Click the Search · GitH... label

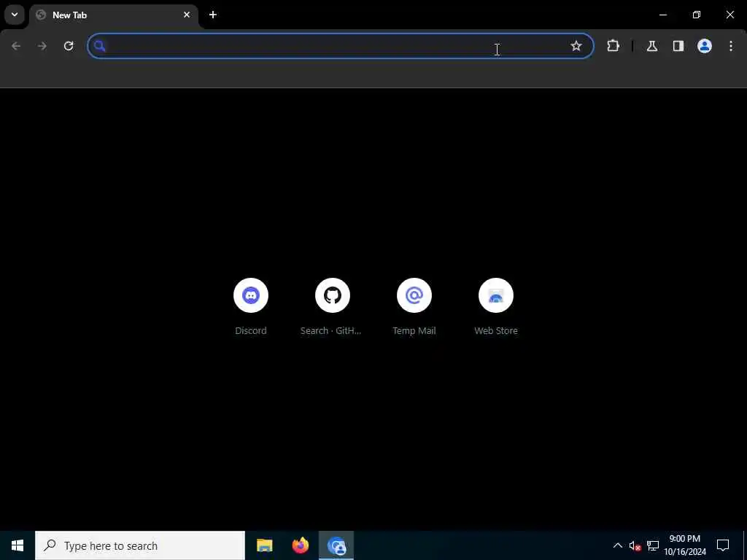pos(330,330)
